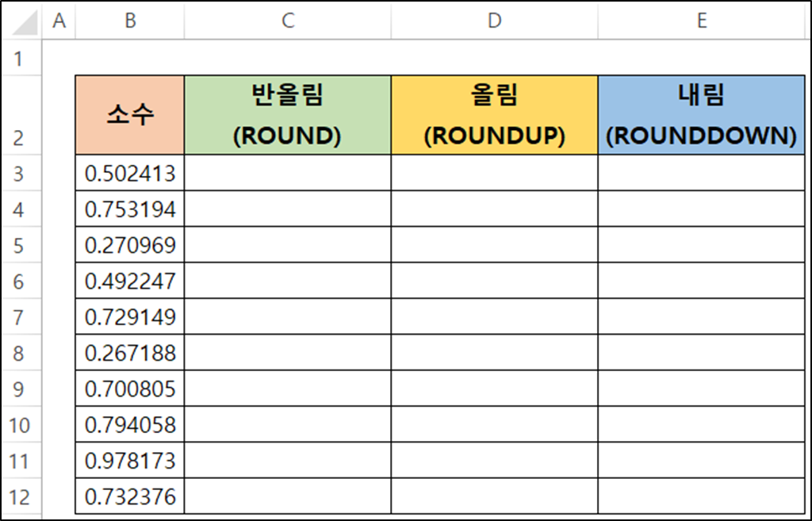Select row 12 header

[21, 496]
